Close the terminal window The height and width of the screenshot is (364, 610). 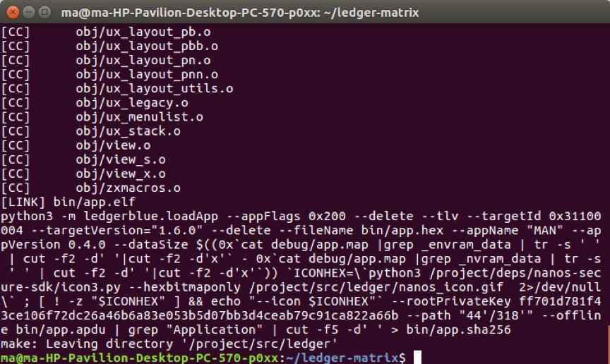[12, 12]
